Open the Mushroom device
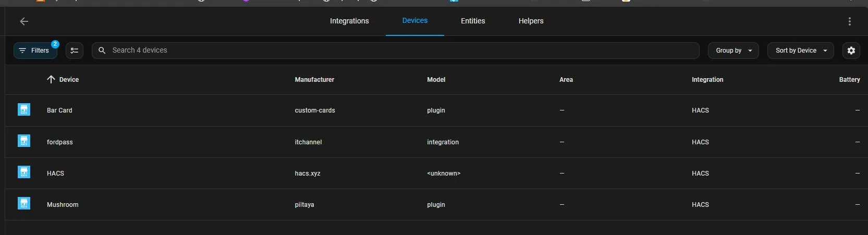 tap(63, 205)
